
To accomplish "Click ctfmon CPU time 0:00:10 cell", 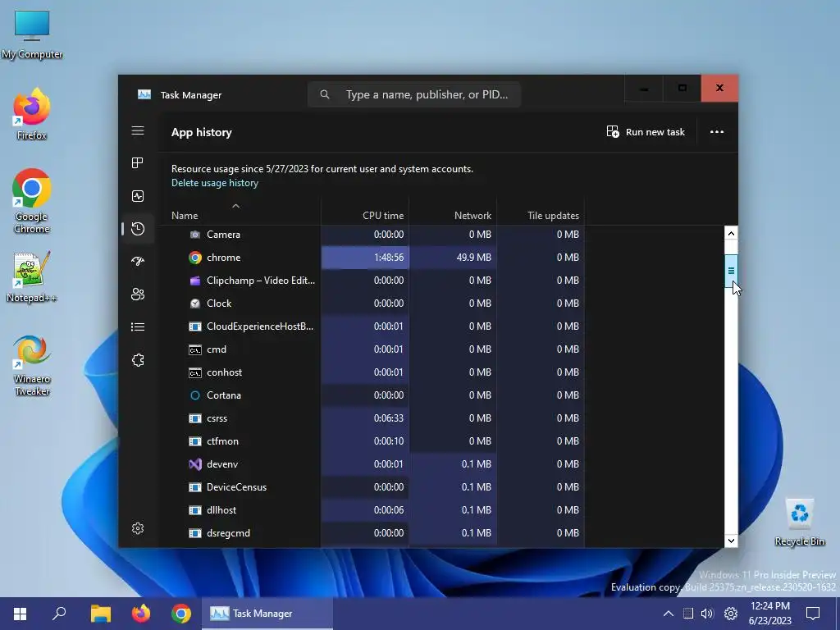I will (365, 441).
